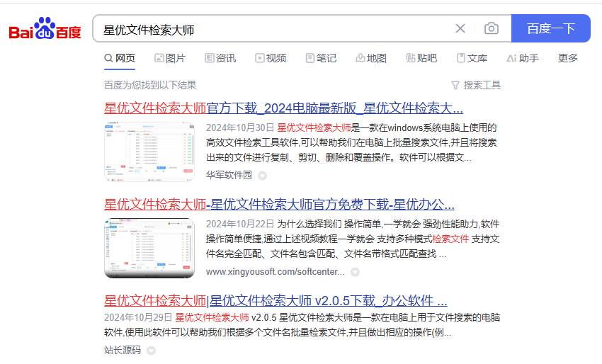Expand dropdown arrow beside 华军软件园
Image resolution: width=602 pixels, height=364 pixels.
(262, 176)
